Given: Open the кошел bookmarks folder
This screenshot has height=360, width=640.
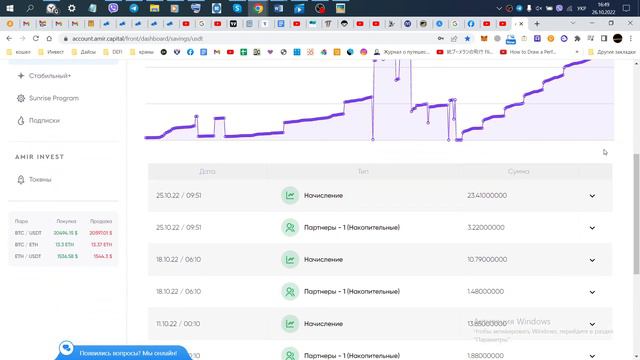Looking at the screenshot, I should click(x=19, y=52).
